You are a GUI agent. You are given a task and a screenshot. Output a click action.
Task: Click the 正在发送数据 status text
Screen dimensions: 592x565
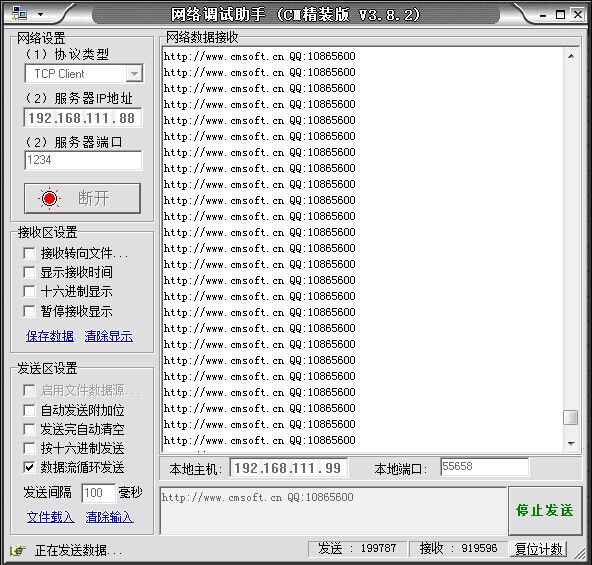coord(79,551)
